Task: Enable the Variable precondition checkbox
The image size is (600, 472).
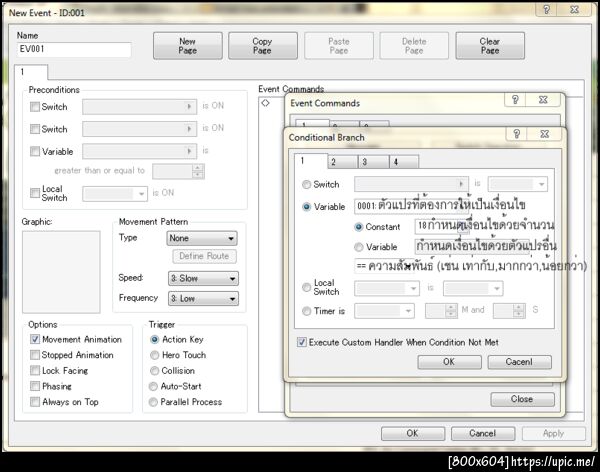Action: [35, 152]
